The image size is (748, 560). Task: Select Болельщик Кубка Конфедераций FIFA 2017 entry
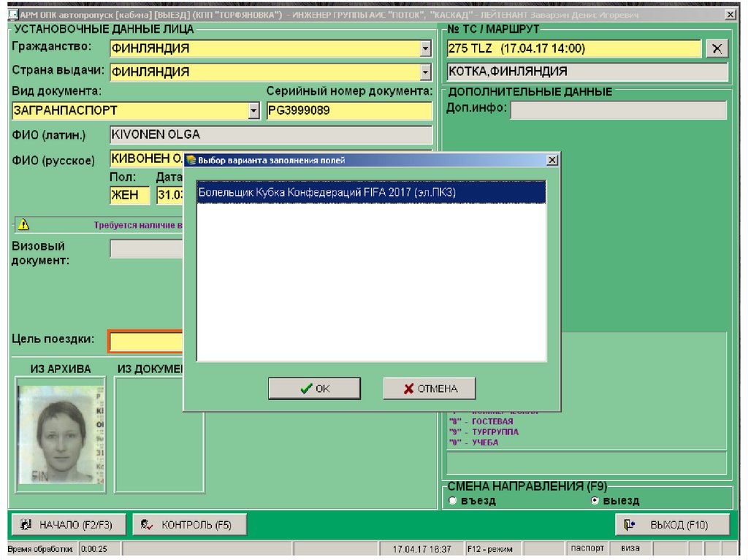371,192
